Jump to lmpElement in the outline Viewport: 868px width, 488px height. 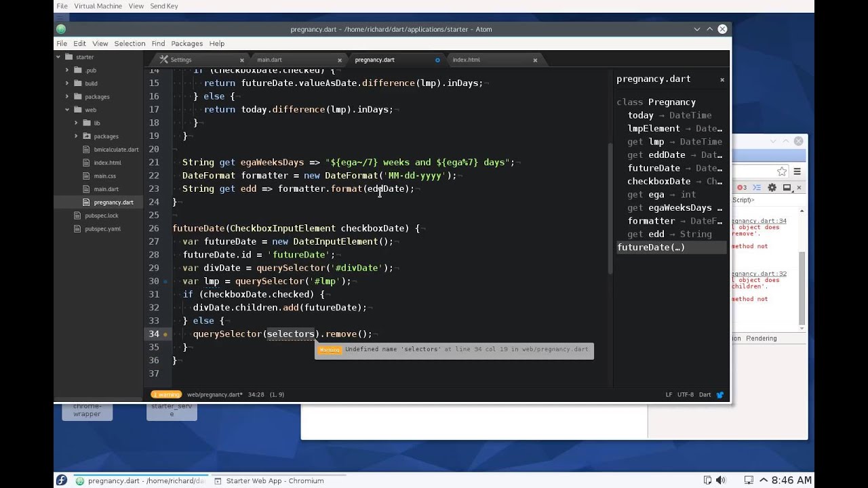point(675,128)
